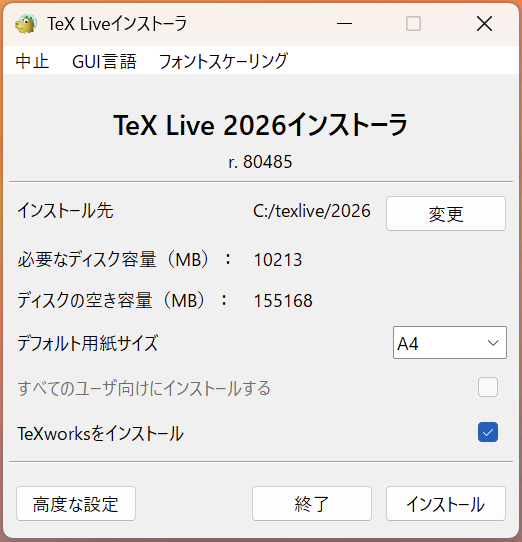Screen dimensions: 522x542
Task: Minimize the TeX Live installer window
Action: 344,24
